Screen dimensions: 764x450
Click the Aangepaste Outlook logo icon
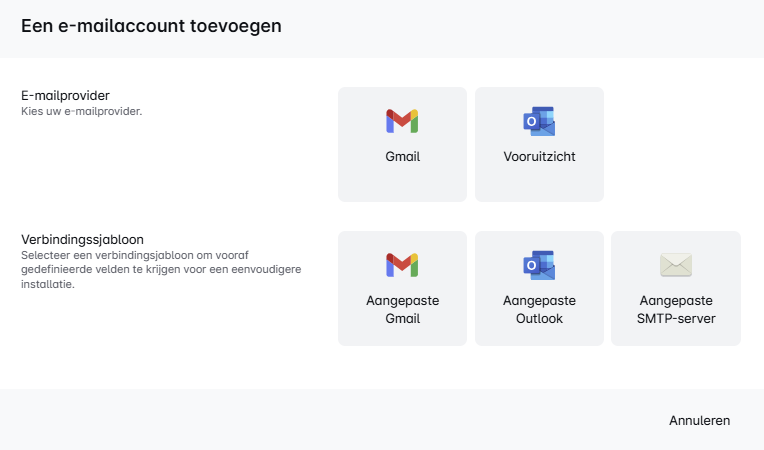click(x=539, y=265)
